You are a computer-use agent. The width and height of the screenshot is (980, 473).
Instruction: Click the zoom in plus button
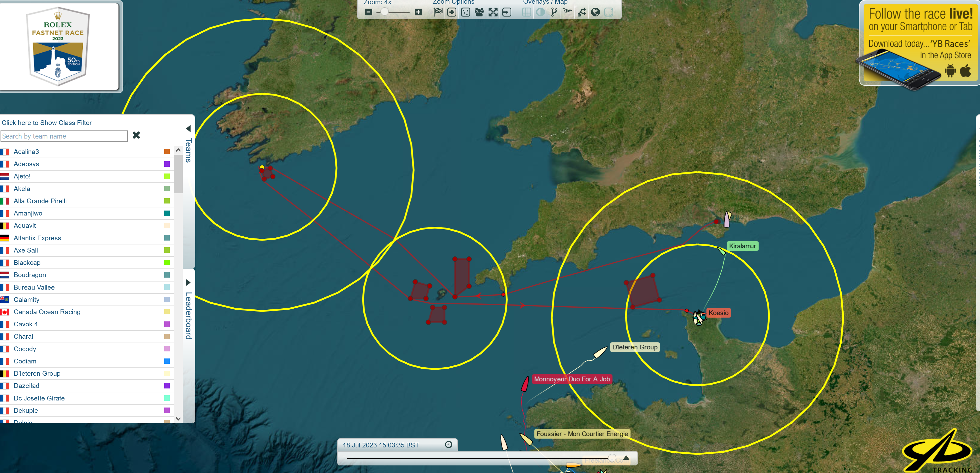click(418, 12)
